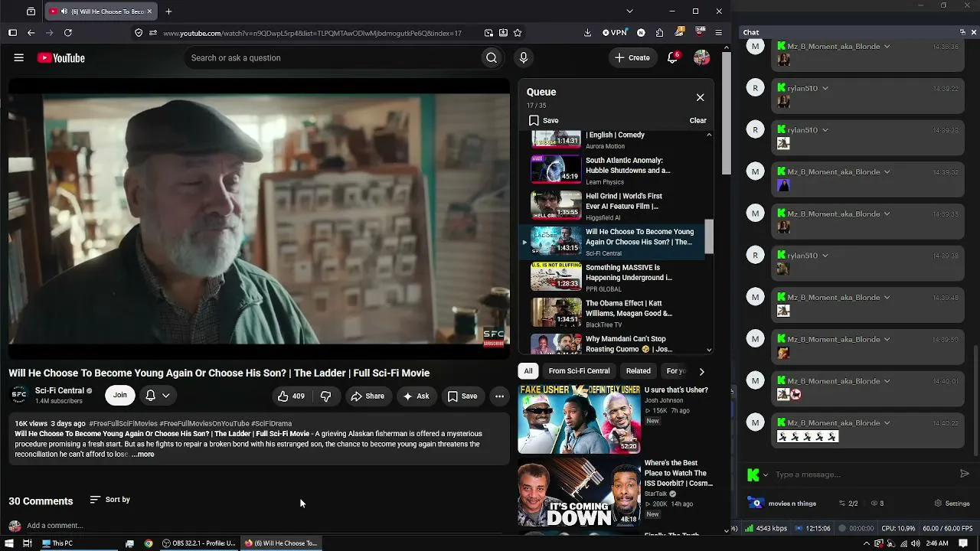Close the YouTube queue panel

tap(700, 97)
